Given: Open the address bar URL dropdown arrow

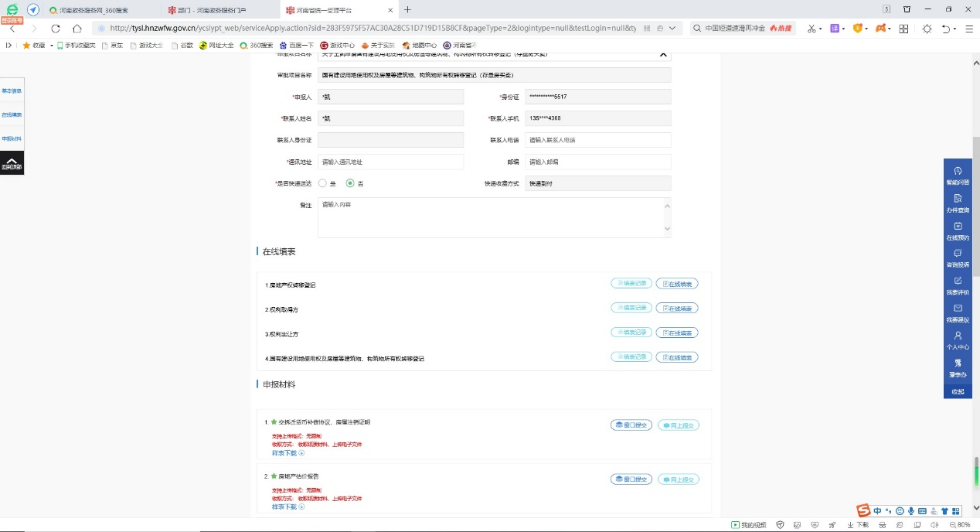Looking at the screenshot, I should (671, 28).
